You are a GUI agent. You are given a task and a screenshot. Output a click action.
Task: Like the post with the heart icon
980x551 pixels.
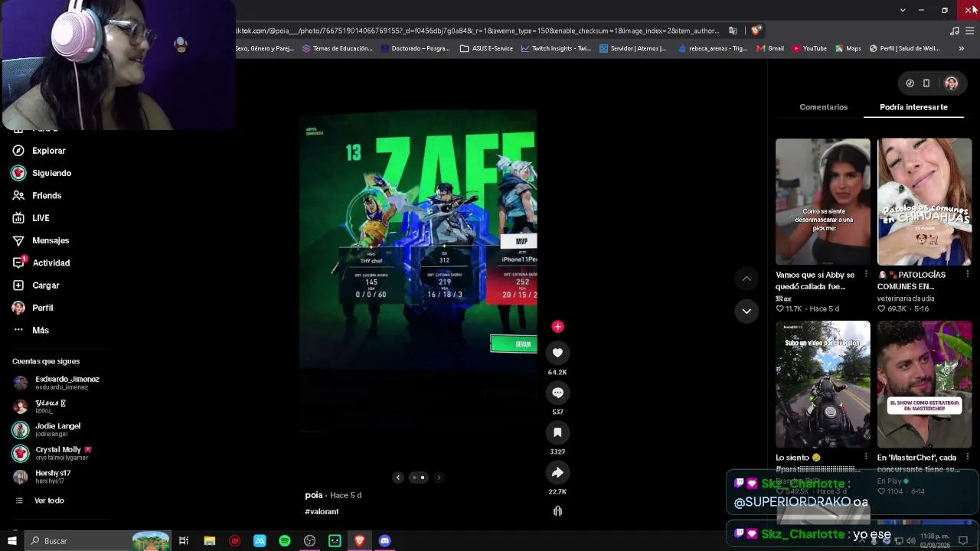pos(557,353)
